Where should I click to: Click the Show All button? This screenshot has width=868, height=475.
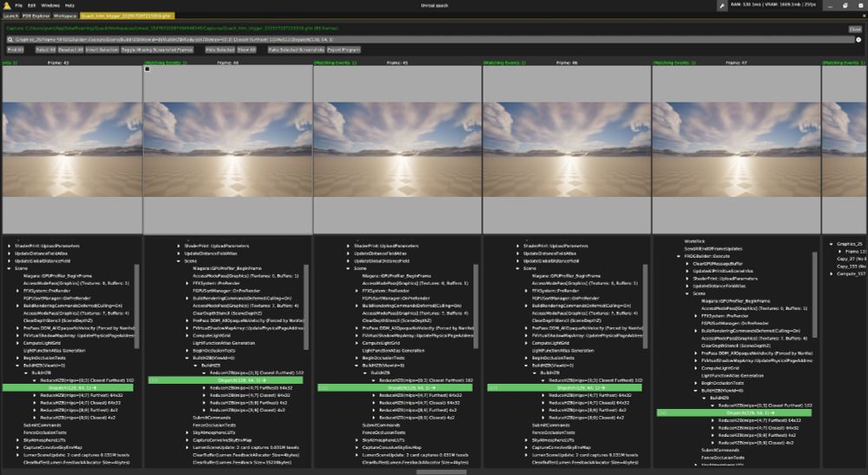tap(247, 49)
